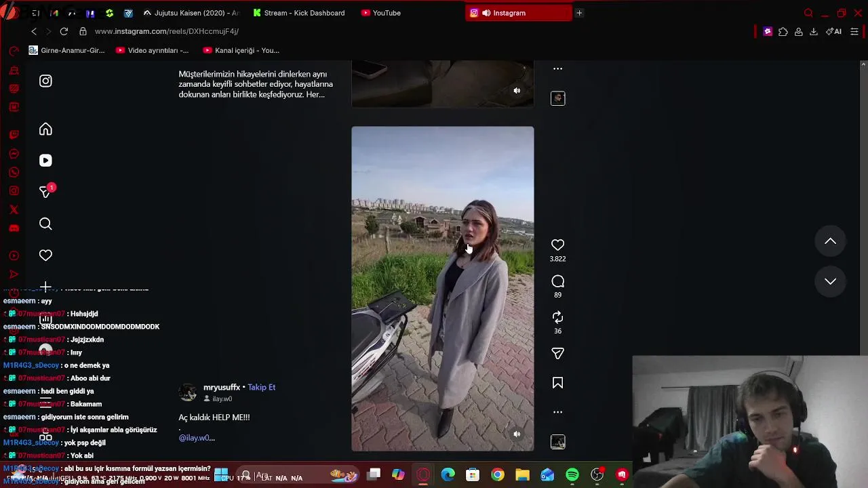Open Instagram direct messages with notification badge
Screen dimensions: 868x488
pos(45,192)
